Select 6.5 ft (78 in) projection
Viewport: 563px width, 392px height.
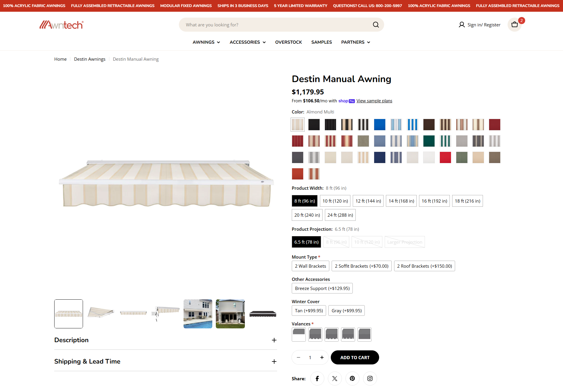[306, 242]
